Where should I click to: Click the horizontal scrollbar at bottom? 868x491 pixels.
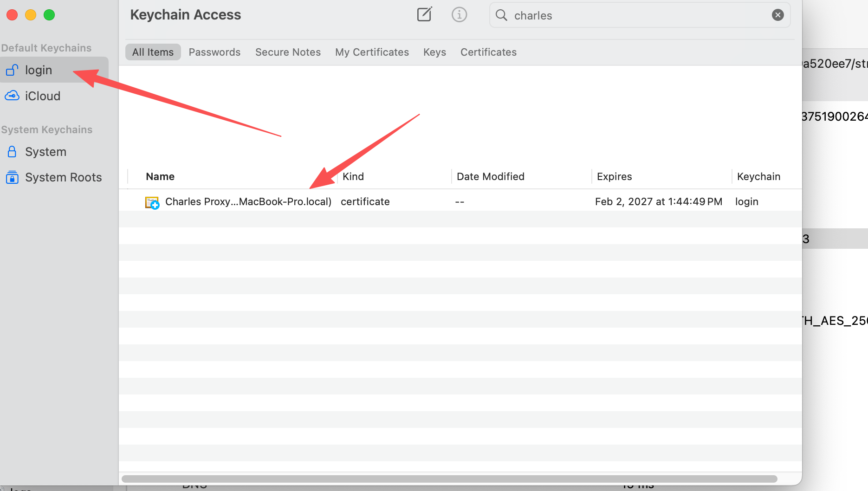point(449,478)
